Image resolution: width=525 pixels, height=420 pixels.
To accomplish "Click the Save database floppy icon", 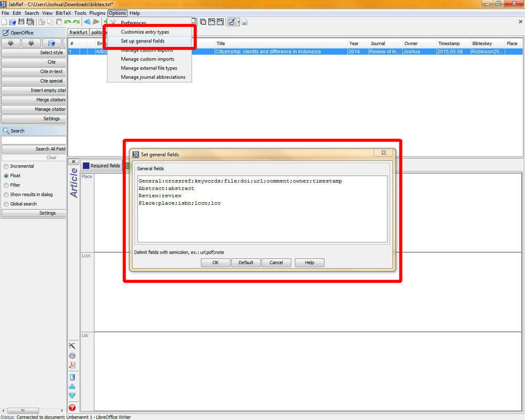I will point(22,22).
